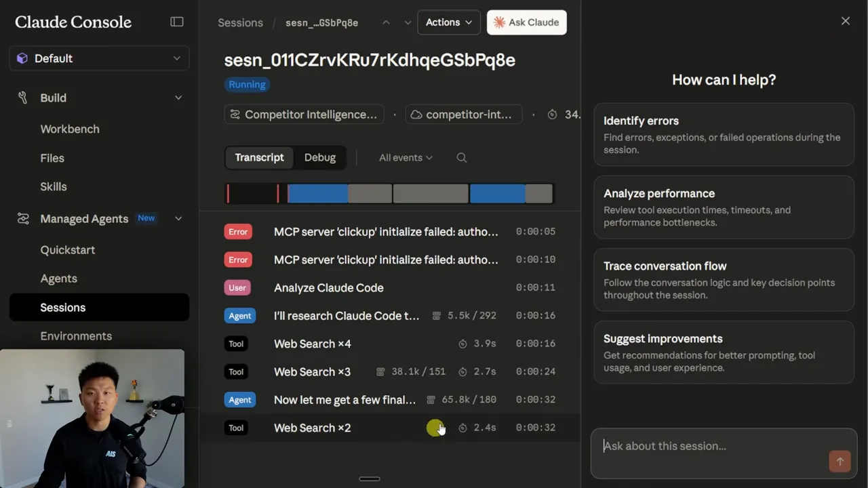Open the Web Search ×2 tool event
The height and width of the screenshot is (488, 868).
point(390,428)
